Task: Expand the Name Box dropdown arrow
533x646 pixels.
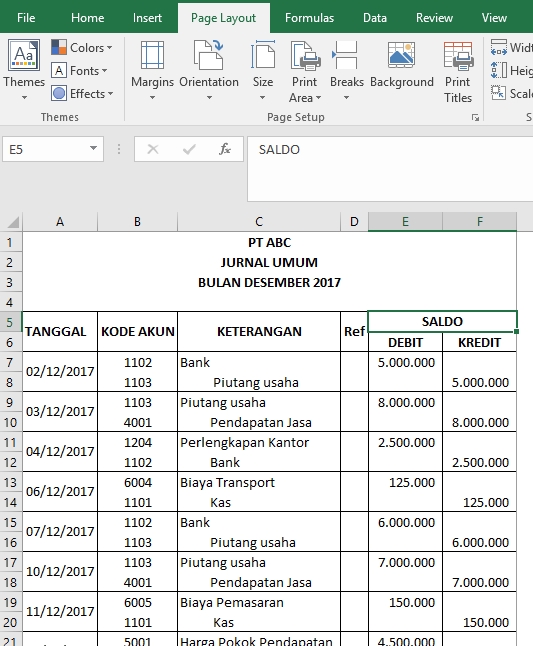Action: click(x=94, y=148)
